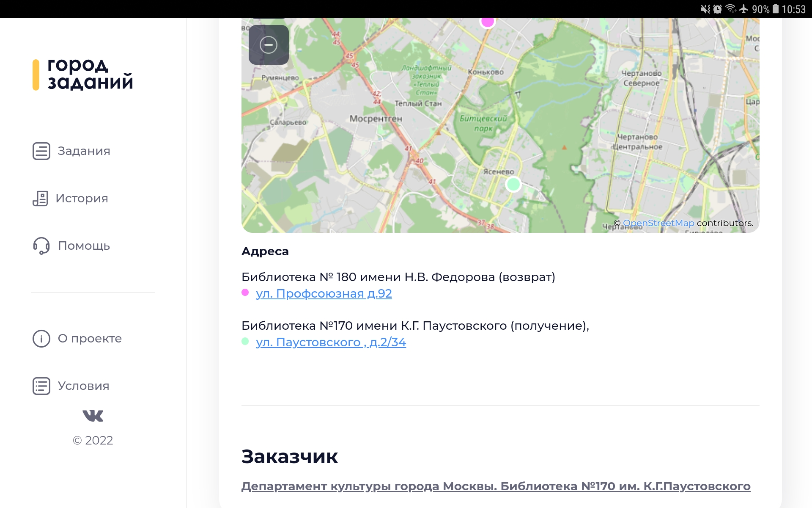Click the Задания list icon in sidebar
812x508 pixels.
[41, 151]
